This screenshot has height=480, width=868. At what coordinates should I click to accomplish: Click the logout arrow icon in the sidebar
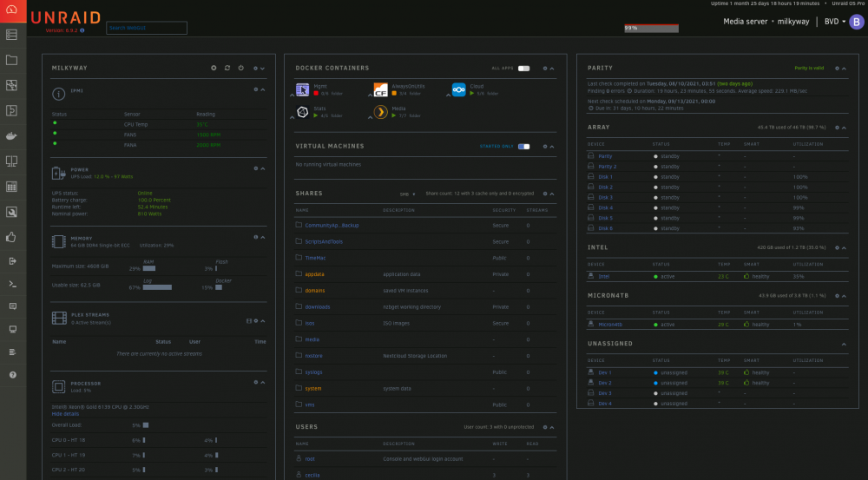click(12, 260)
